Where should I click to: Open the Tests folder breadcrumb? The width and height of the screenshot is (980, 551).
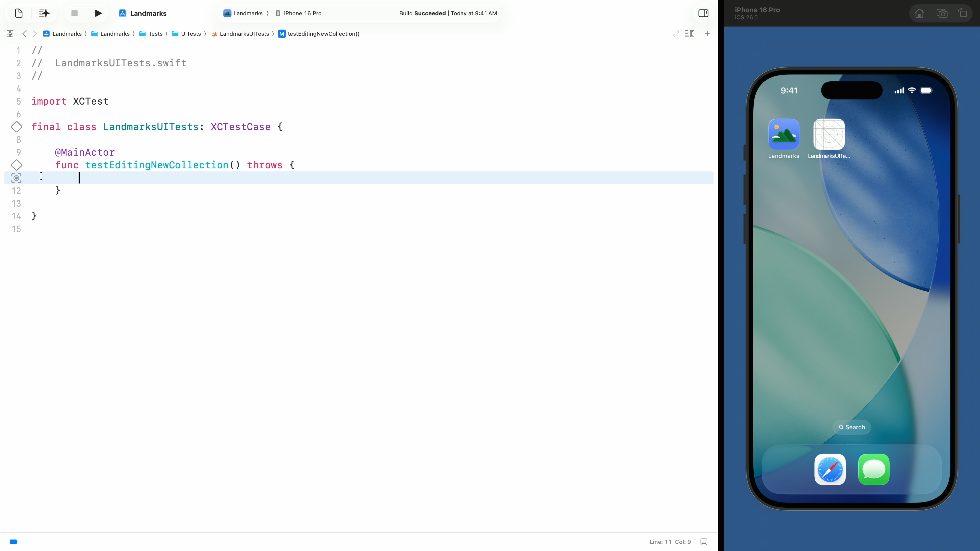155,34
